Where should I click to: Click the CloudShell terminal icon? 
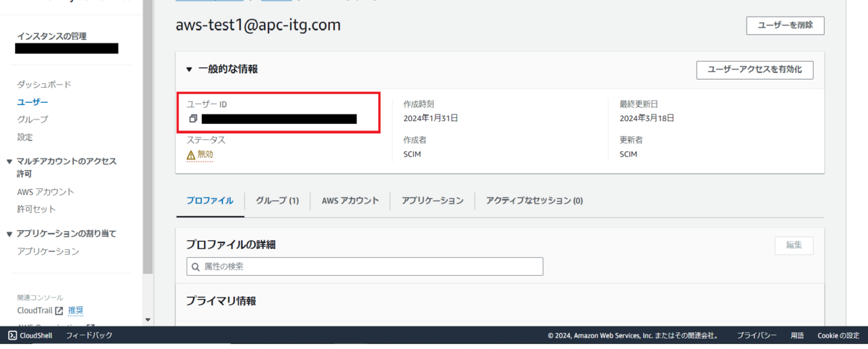12,335
